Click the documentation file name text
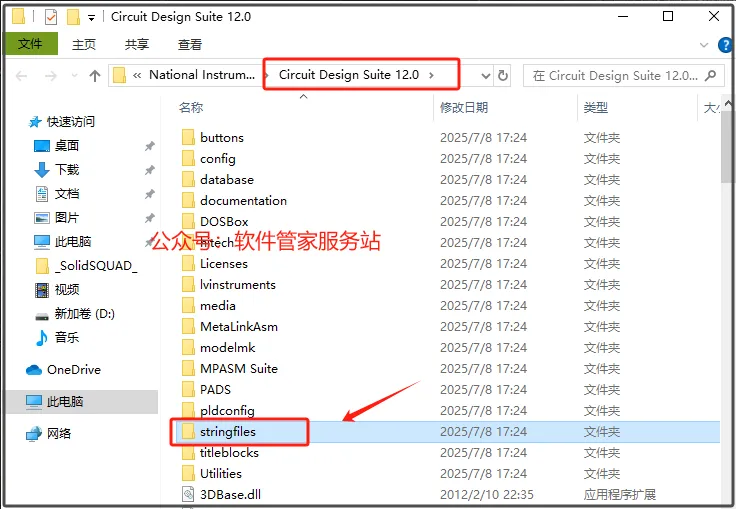 pos(243,201)
